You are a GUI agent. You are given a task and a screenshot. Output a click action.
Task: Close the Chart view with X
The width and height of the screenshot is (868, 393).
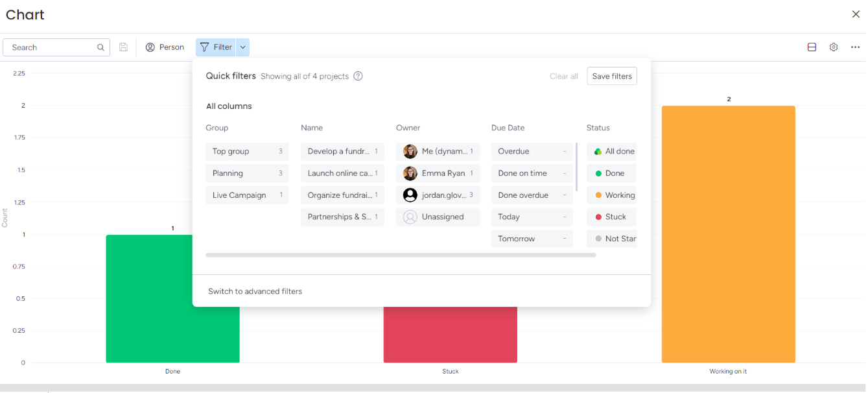pos(856,14)
